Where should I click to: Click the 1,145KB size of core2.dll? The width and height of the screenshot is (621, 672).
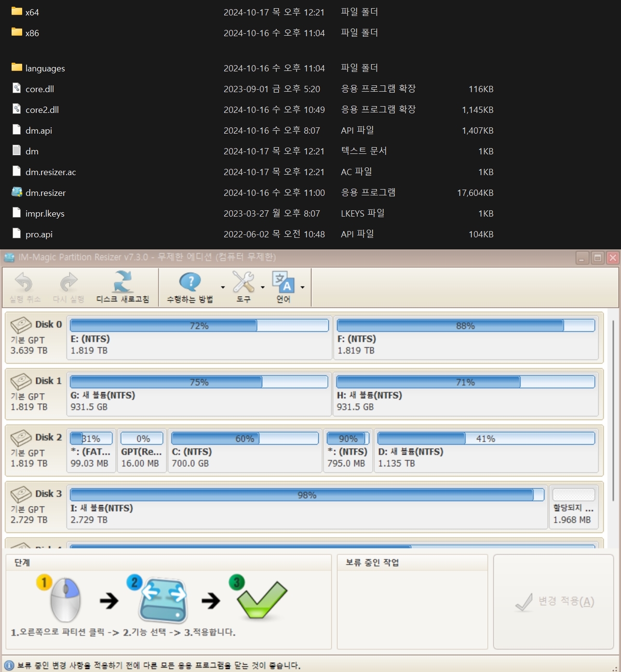(x=477, y=110)
